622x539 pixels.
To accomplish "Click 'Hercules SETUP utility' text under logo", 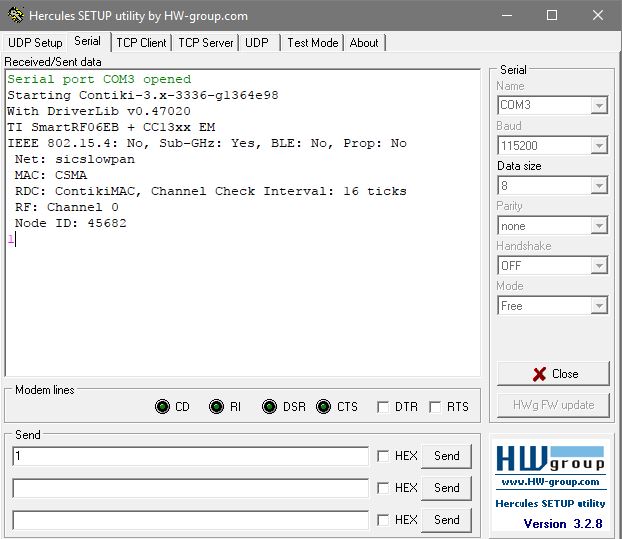I will (550, 504).
